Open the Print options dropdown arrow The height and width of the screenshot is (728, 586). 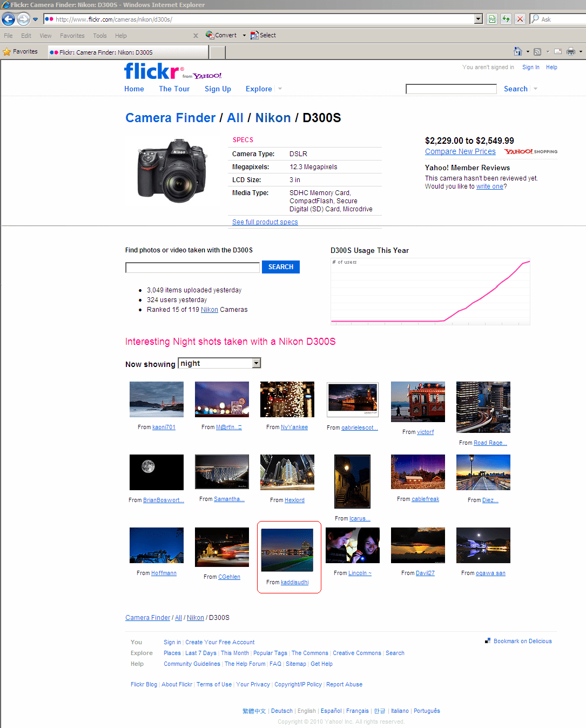[581, 52]
